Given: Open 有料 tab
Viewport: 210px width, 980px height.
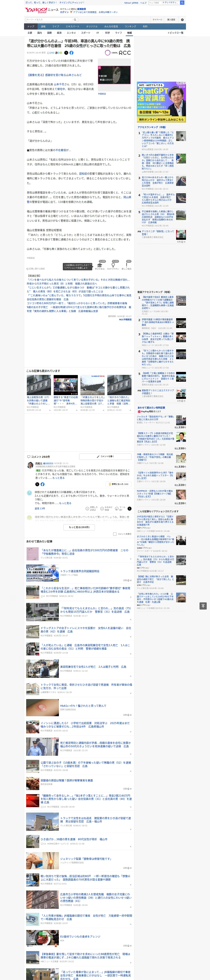Looking at the screenshot, I should click(x=145, y=27).
